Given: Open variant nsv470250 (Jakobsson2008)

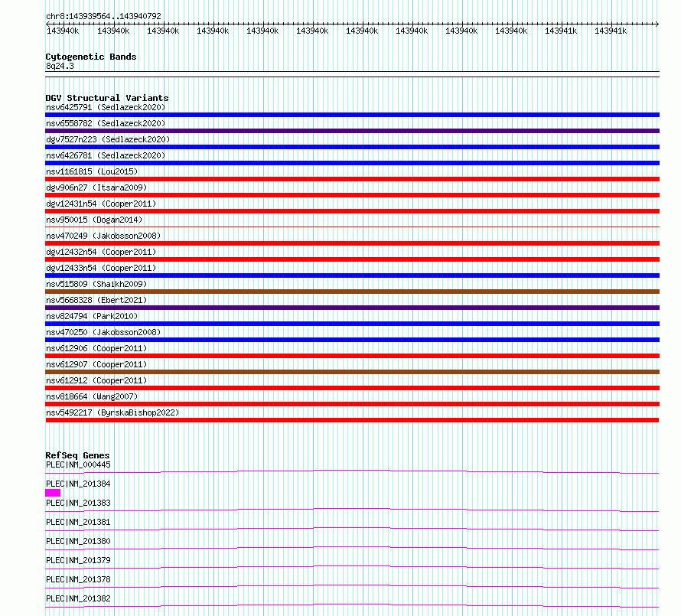Looking at the screenshot, I should pyautogui.click(x=103, y=332).
